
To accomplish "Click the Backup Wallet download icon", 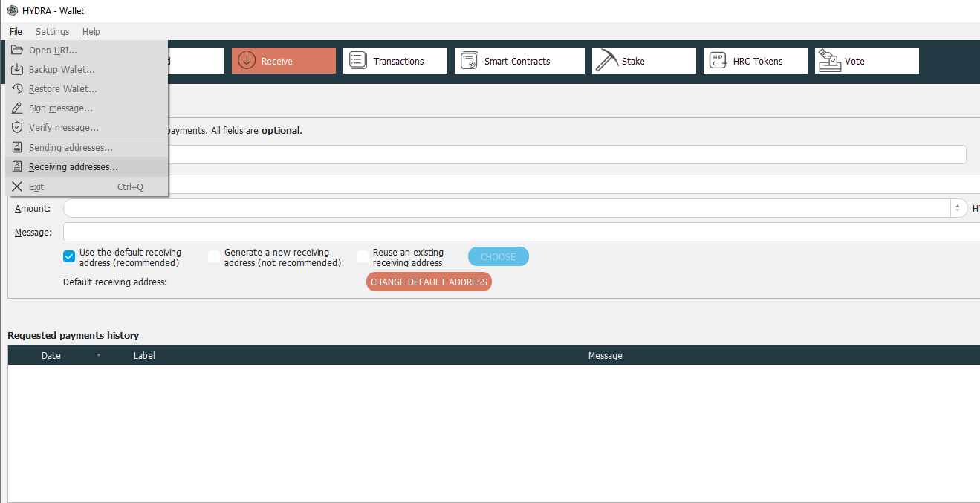I will [x=17, y=70].
